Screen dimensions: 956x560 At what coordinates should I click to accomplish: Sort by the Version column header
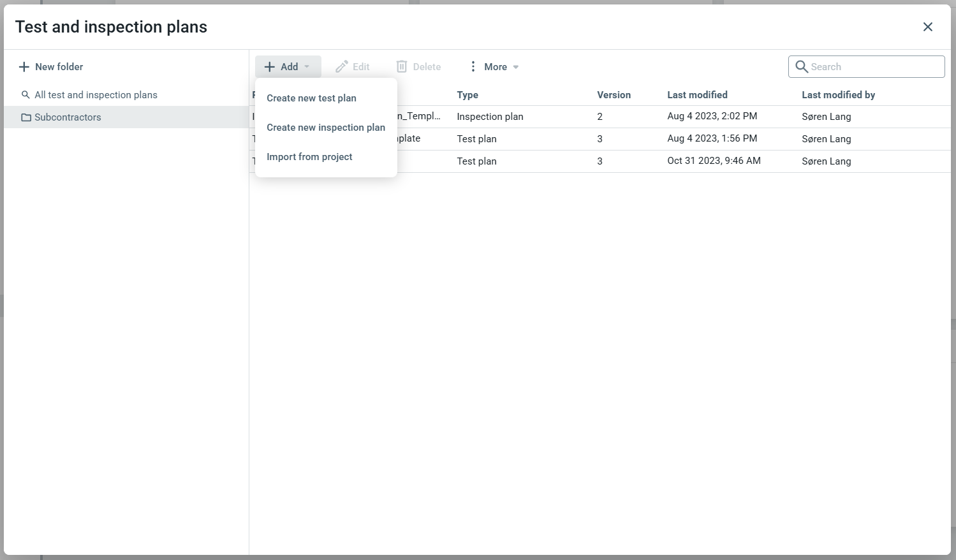[614, 95]
